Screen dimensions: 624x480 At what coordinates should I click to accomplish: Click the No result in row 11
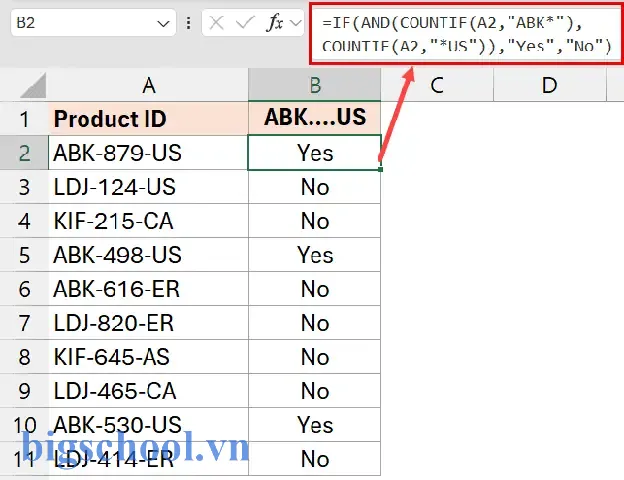pos(315,458)
